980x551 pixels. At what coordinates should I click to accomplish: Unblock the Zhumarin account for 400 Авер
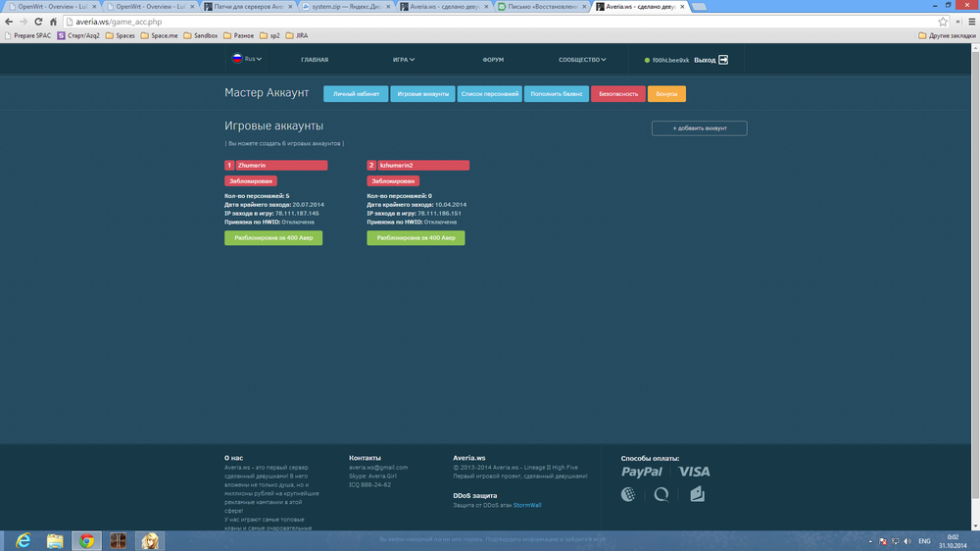pyautogui.click(x=273, y=238)
